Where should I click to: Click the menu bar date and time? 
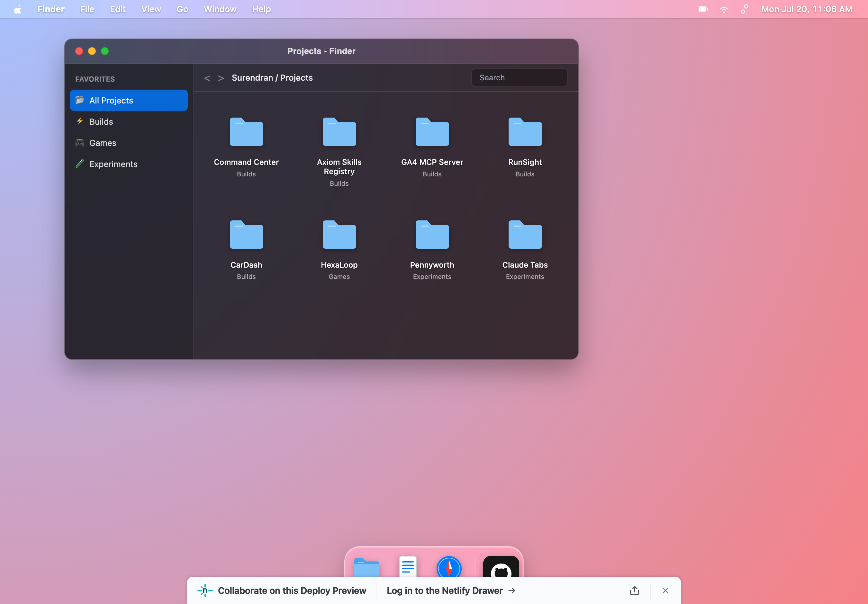click(807, 9)
